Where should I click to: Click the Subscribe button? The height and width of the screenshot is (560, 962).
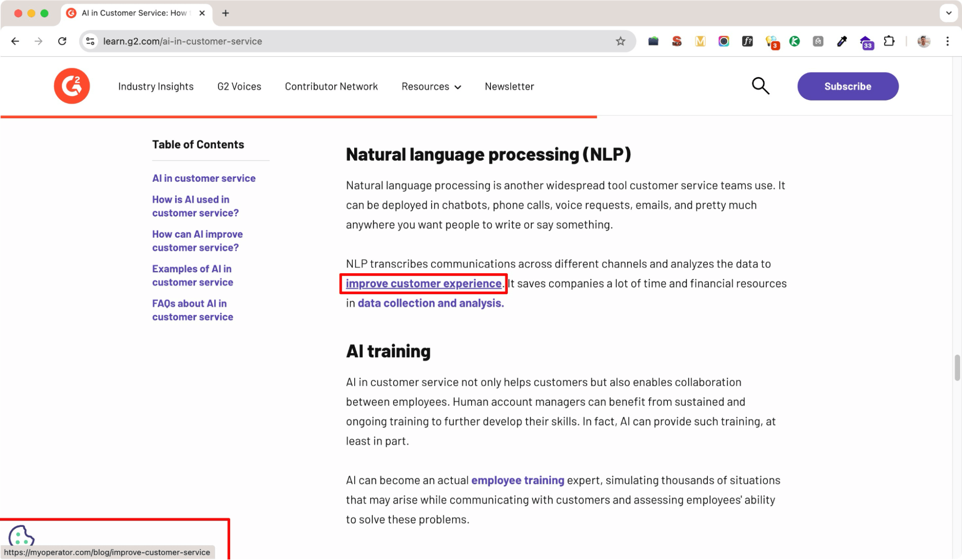coord(847,87)
